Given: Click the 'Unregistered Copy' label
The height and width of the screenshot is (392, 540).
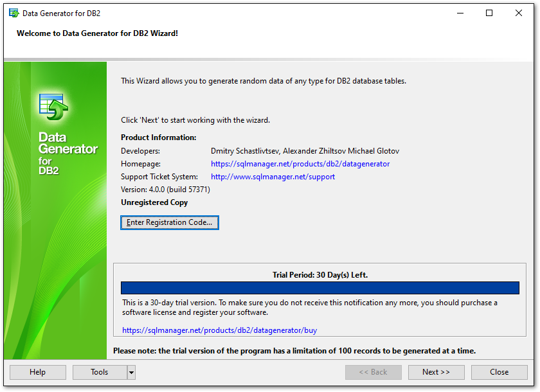Looking at the screenshot, I should pyautogui.click(x=154, y=202).
